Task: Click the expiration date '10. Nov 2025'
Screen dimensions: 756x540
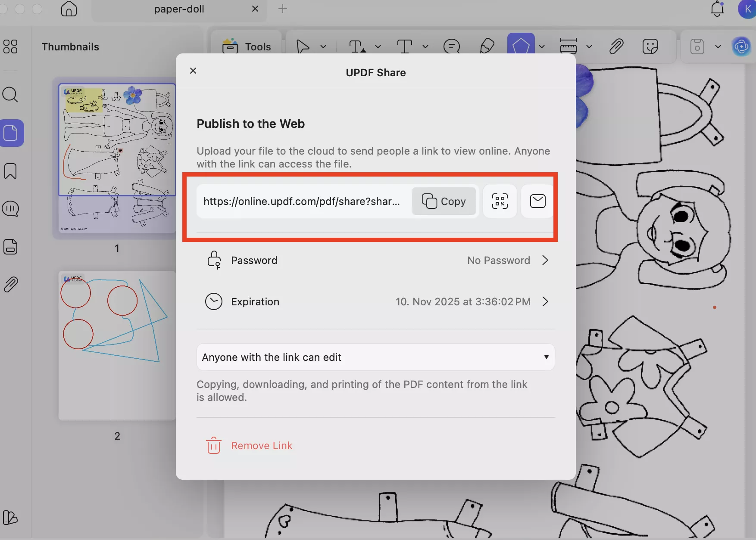Action: click(x=463, y=302)
